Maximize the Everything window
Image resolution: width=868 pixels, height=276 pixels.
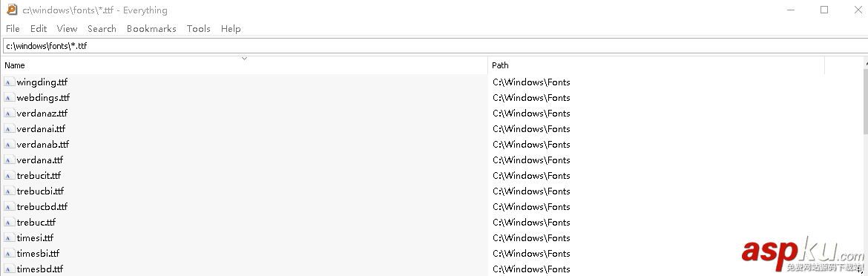pyautogui.click(x=824, y=10)
